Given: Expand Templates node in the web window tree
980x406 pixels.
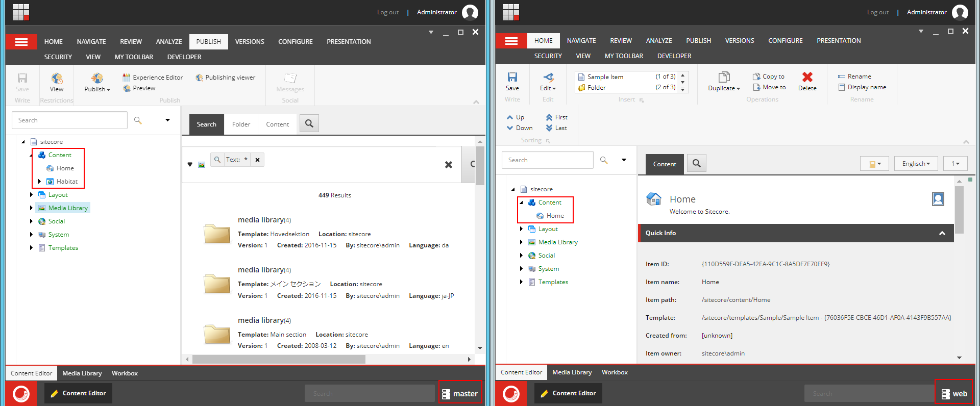Looking at the screenshot, I should (x=521, y=282).
